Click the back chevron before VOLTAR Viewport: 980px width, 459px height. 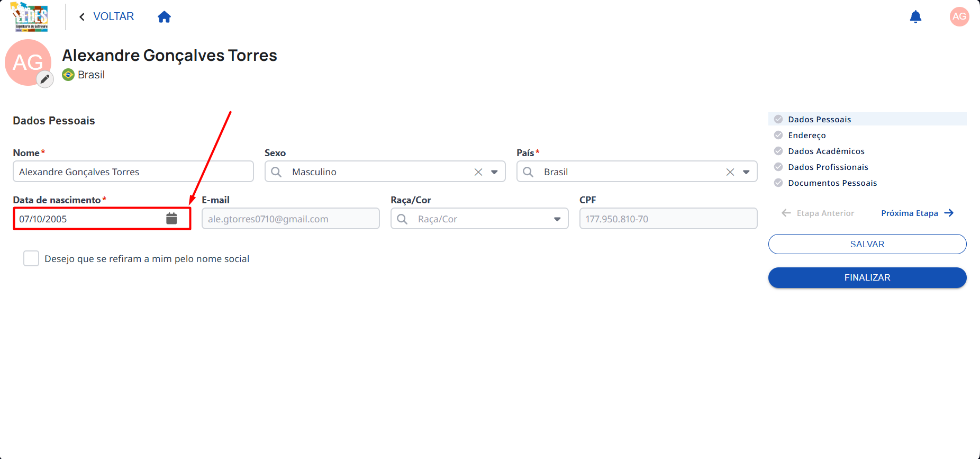point(82,17)
